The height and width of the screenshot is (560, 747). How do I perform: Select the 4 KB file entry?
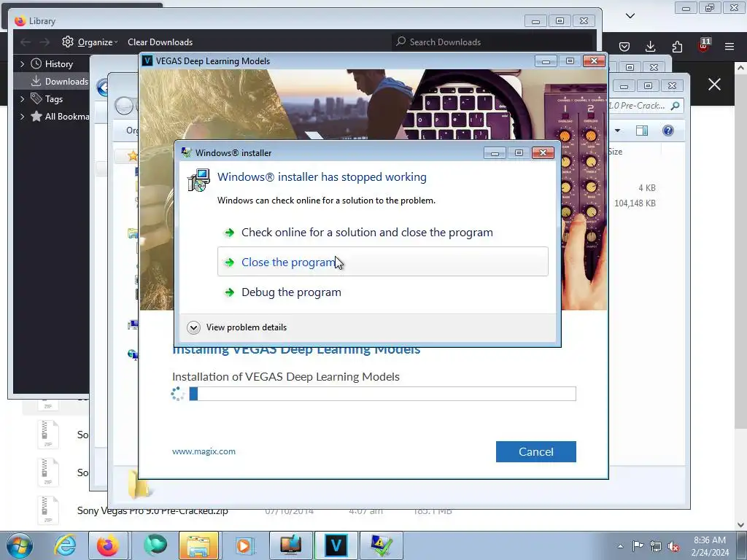(x=647, y=187)
